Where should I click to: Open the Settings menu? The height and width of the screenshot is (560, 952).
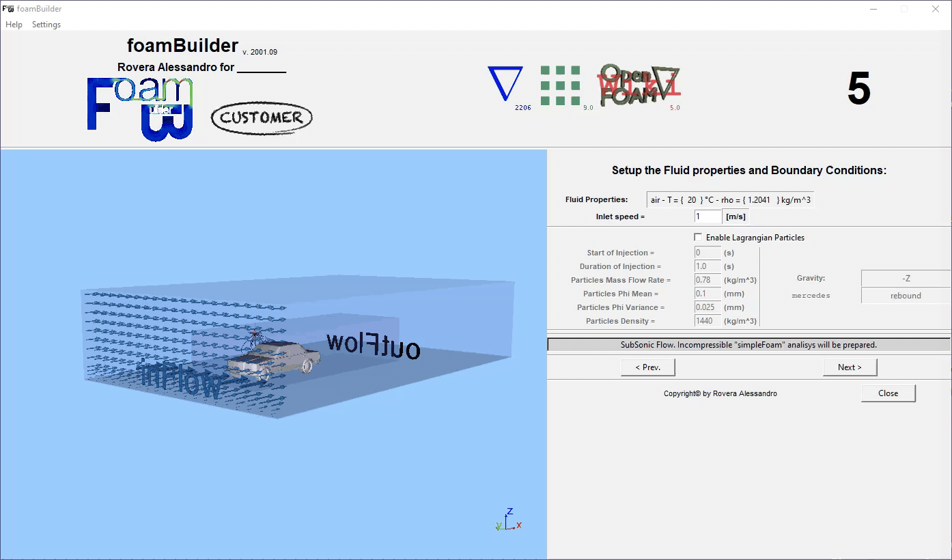point(46,25)
